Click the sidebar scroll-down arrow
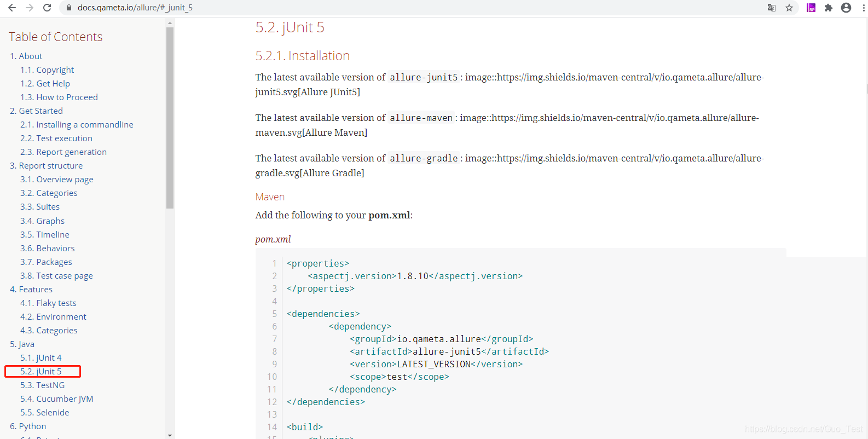The width and height of the screenshot is (868, 439). point(169,435)
